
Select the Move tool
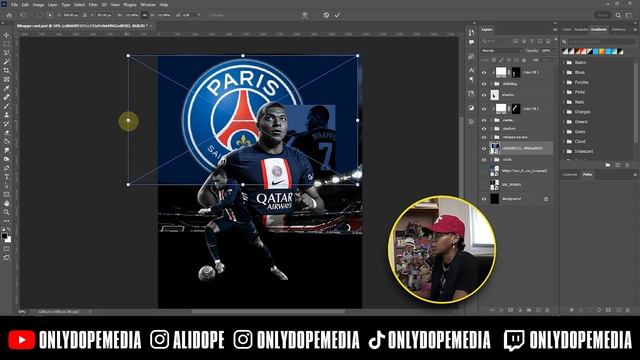click(7, 36)
